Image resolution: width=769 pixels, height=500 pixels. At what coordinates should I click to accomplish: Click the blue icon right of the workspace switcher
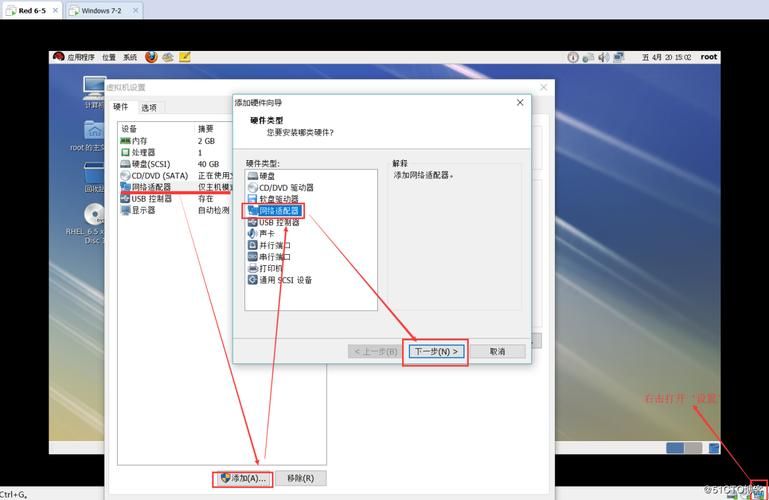click(714, 448)
